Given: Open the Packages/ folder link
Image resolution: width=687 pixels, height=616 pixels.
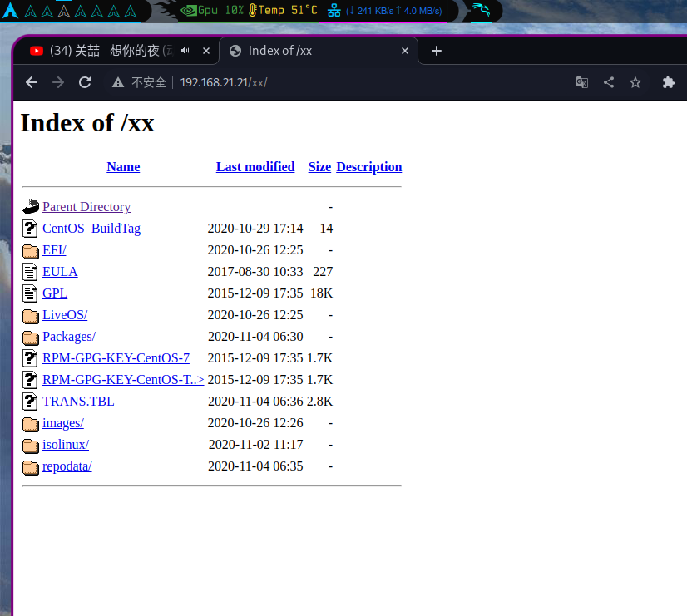Looking at the screenshot, I should point(69,337).
